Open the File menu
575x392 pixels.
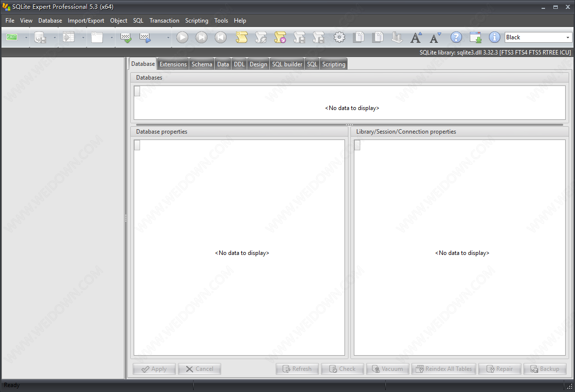pos(10,21)
